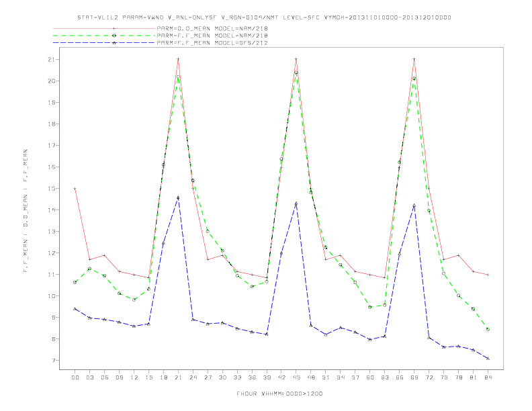Click blue triangle peak marker at hour 45
Screen dimensions: 532x411
point(296,203)
